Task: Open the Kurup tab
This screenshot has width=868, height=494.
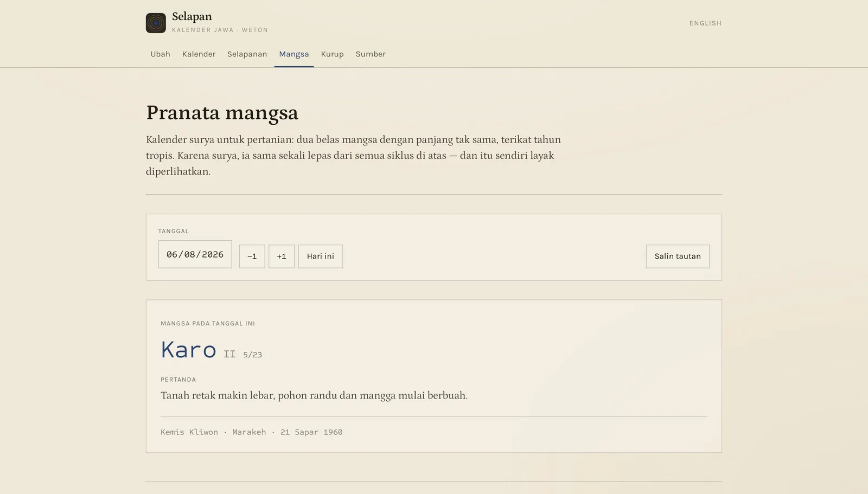Action: click(332, 54)
